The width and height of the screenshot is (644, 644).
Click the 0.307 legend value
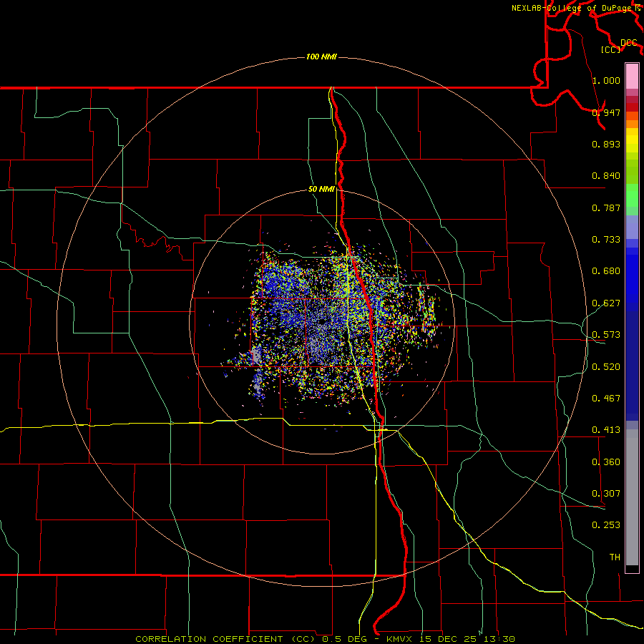point(606,494)
